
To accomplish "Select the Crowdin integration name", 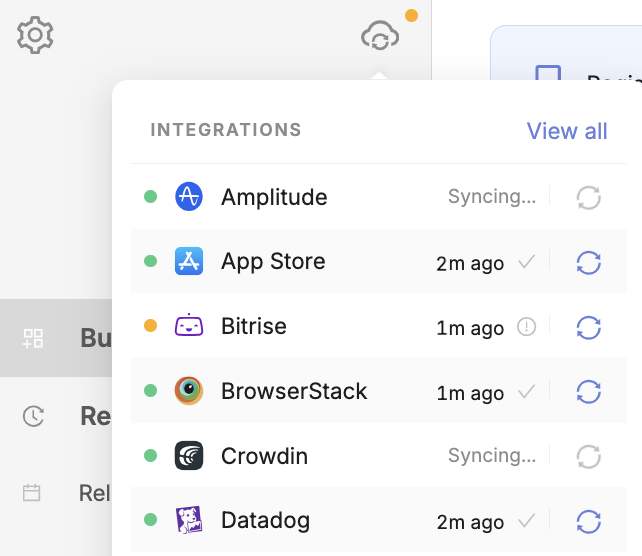I will [x=264, y=456].
